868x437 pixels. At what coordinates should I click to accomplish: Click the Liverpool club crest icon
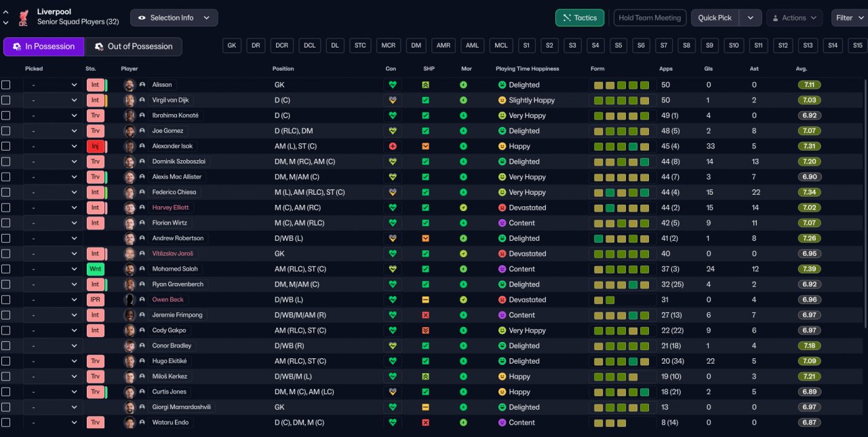coord(24,17)
